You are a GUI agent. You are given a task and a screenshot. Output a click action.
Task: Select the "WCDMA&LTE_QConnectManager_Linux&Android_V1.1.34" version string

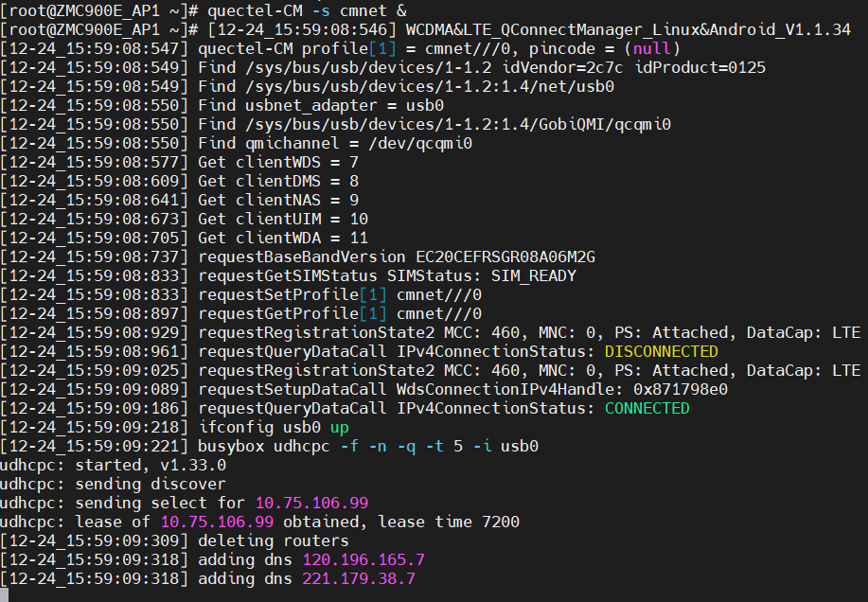(x=629, y=29)
